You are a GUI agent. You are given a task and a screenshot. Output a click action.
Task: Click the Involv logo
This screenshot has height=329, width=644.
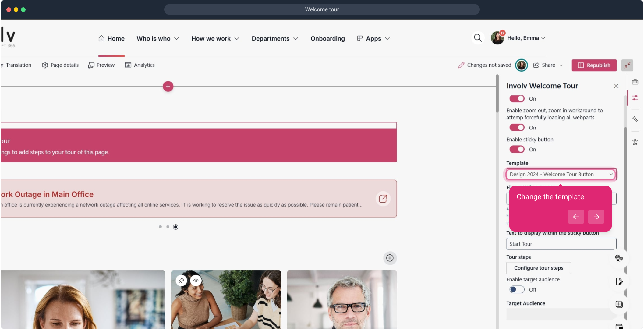(x=8, y=37)
